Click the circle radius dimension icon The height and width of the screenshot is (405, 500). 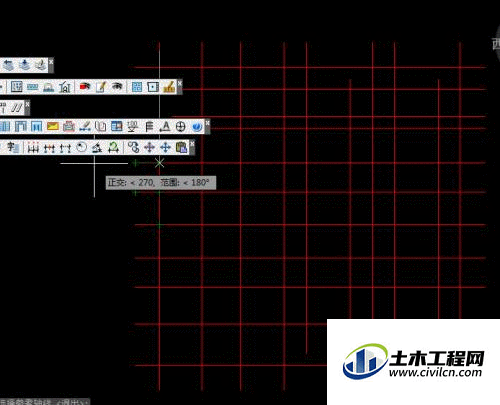(x=81, y=147)
